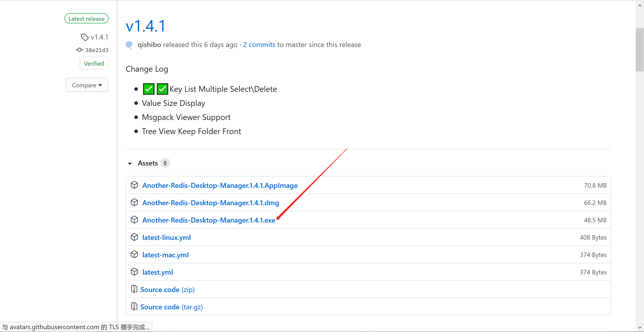Screen dimensions: 644x332
Task: Click the scrollbar down arrow
Action: (640, 327)
